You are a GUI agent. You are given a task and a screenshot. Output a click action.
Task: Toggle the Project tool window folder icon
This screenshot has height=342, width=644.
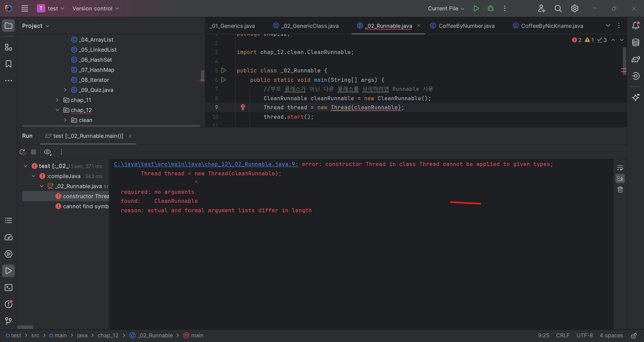coord(8,26)
